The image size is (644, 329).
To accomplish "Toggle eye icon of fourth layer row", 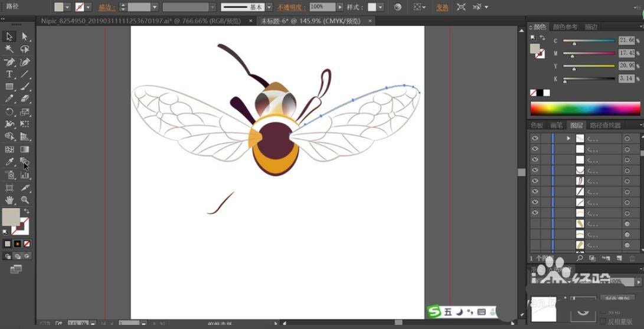I will click(x=535, y=170).
